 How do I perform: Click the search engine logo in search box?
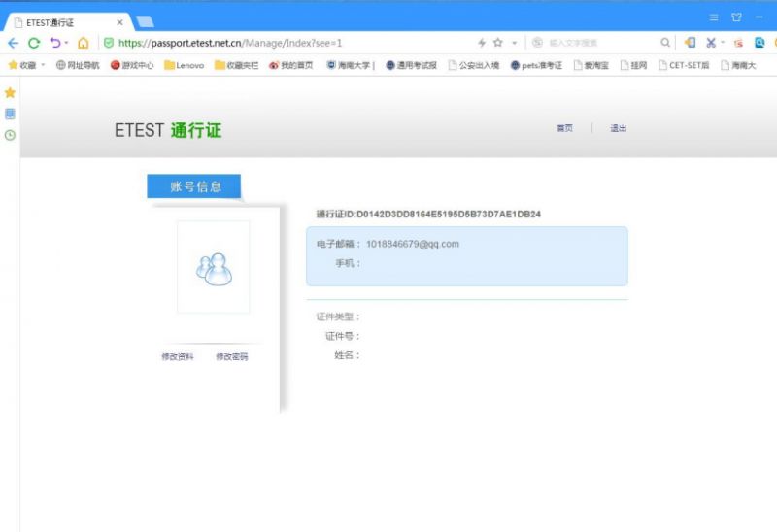(x=537, y=43)
